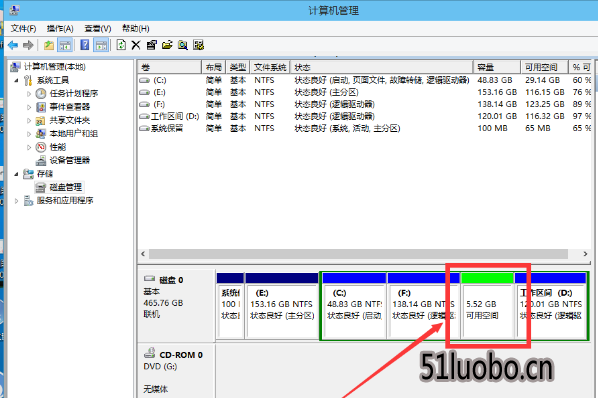Select 任务计划程序 in the tree
The height and width of the screenshot is (398, 598).
[74, 94]
